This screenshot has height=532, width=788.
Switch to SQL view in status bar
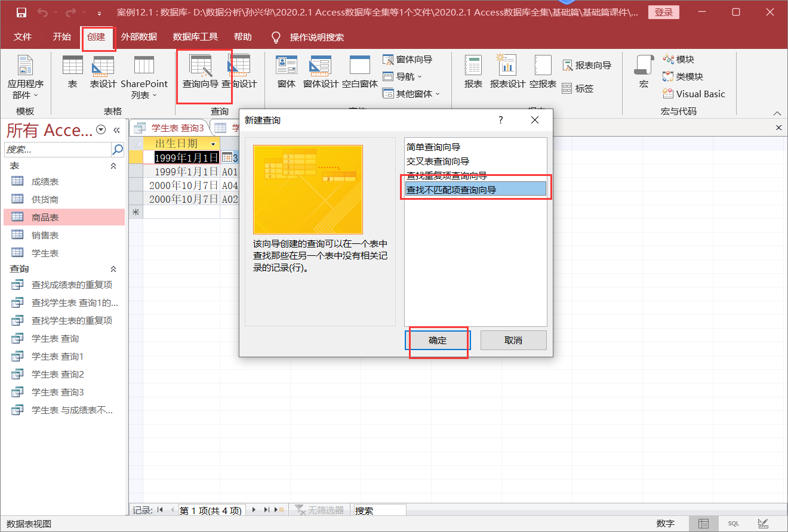[x=733, y=524]
